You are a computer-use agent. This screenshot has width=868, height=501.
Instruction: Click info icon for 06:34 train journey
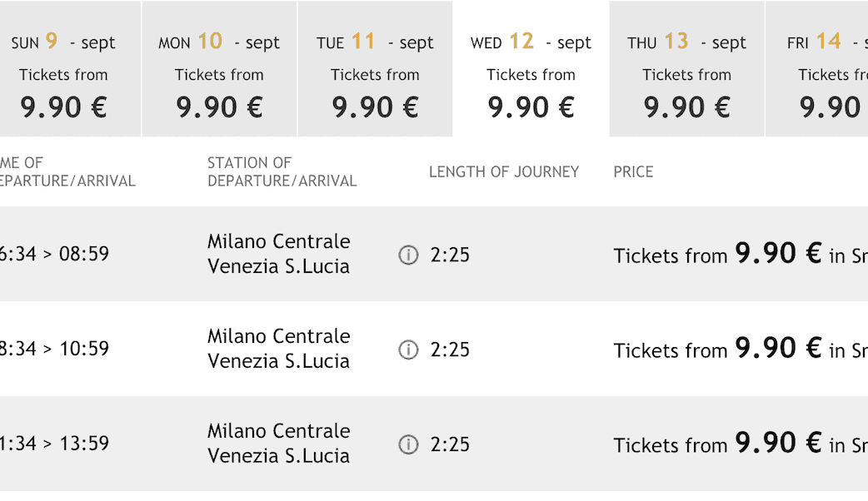coord(408,255)
